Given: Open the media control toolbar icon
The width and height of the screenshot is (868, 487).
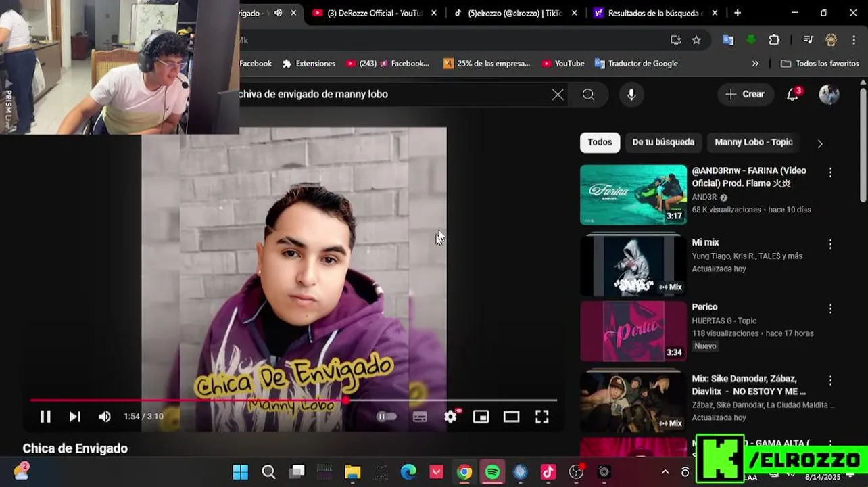Looking at the screenshot, I should (x=808, y=40).
